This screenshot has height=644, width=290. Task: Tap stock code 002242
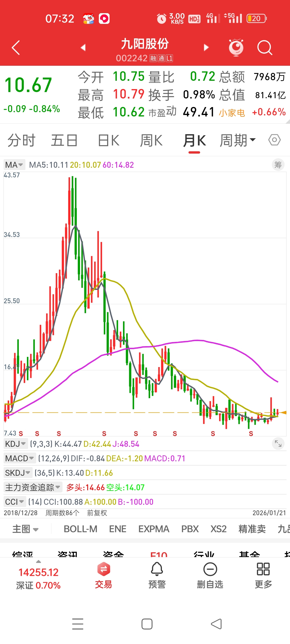pos(132,58)
